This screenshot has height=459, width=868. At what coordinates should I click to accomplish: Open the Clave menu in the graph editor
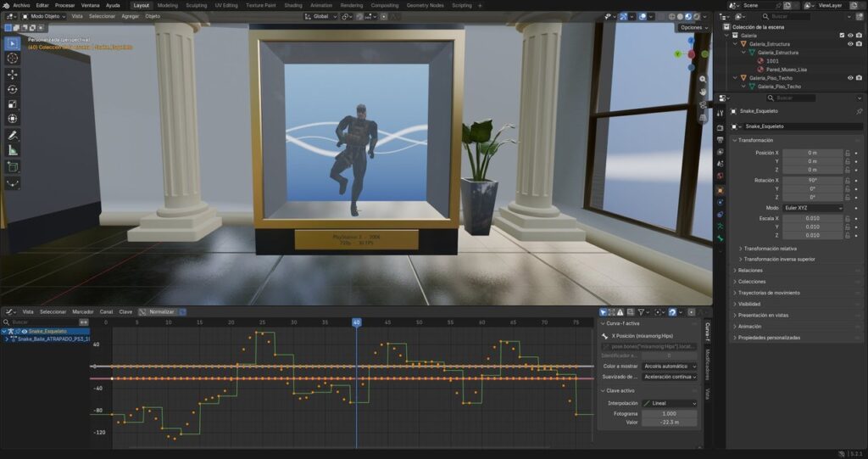tap(125, 312)
